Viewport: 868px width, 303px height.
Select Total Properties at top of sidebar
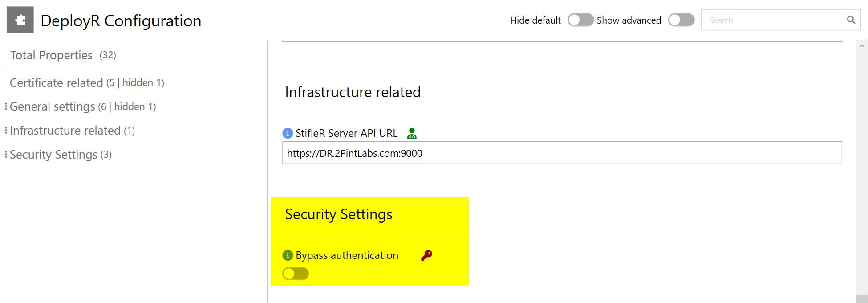[x=51, y=55]
